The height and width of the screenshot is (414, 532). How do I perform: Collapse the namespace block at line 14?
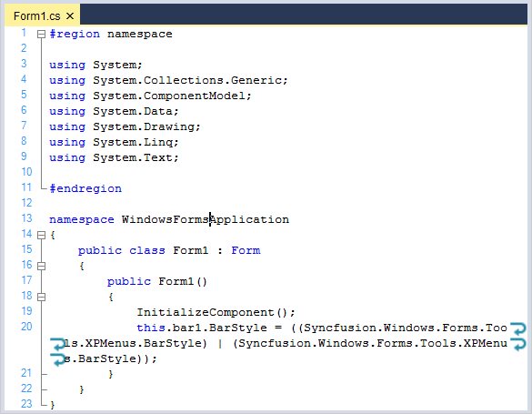41,235
